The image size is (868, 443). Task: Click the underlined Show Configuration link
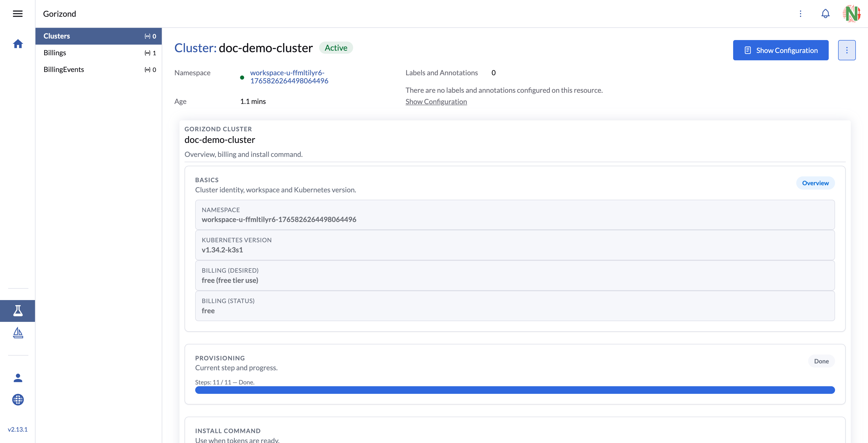click(436, 102)
